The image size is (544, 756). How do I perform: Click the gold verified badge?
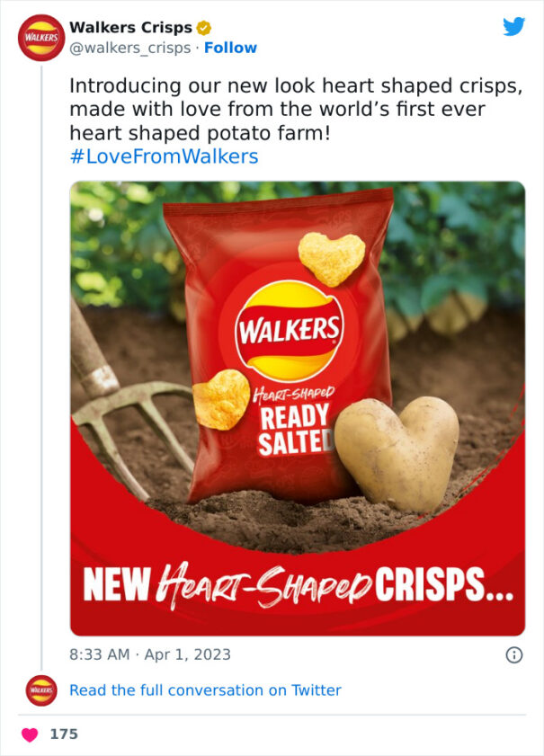pyautogui.click(x=204, y=28)
